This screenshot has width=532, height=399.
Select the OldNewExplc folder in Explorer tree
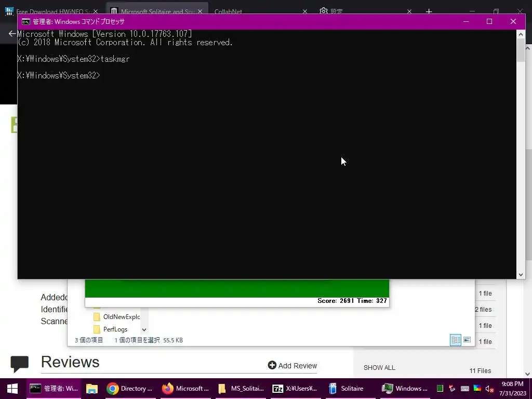(x=117, y=316)
